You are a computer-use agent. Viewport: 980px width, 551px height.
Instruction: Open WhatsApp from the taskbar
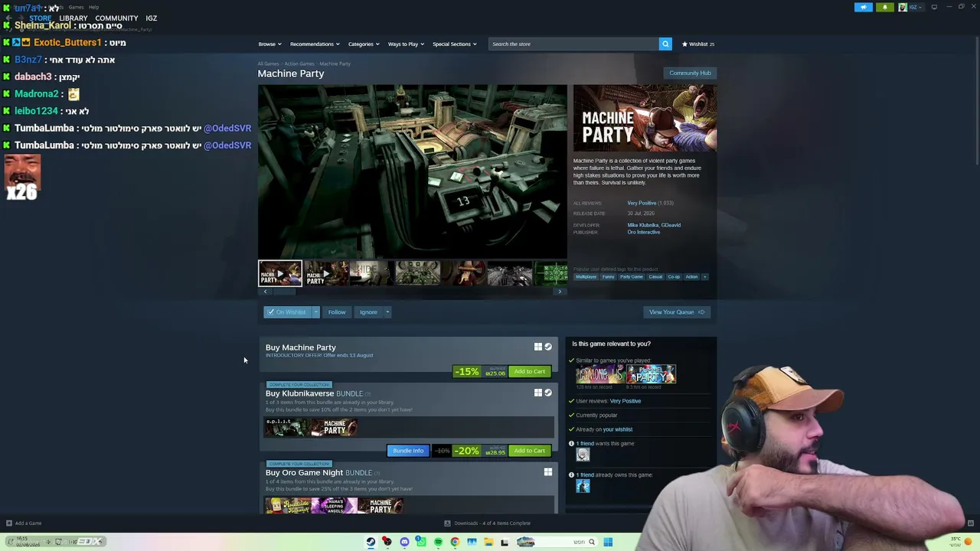(420, 542)
